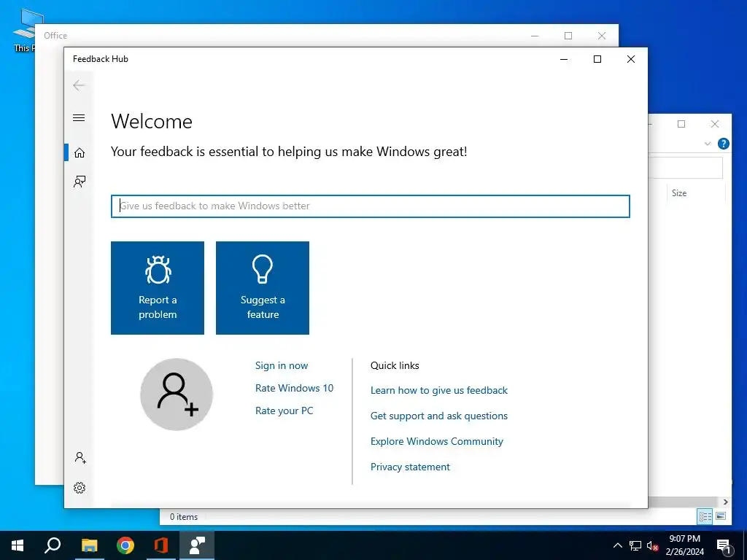This screenshot has height=560, width=747.
Task: Open Office from the taskbar
Action: (161, 545)
